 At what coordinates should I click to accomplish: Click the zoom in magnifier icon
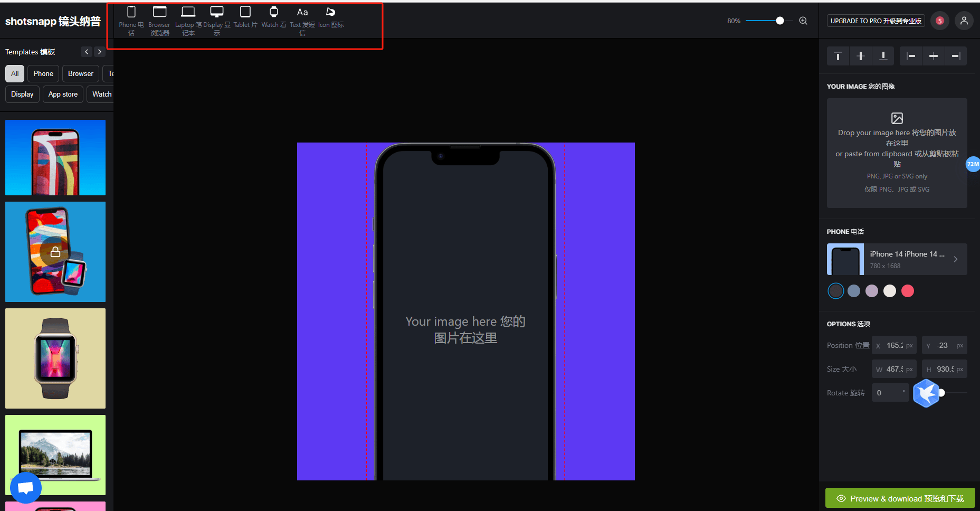click(x=803, y=21)
